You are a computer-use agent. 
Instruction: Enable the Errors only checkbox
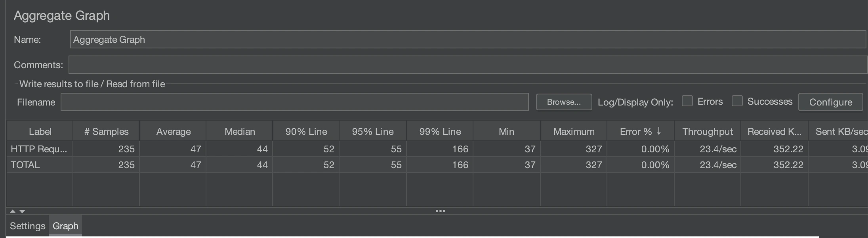click(687, 101)
